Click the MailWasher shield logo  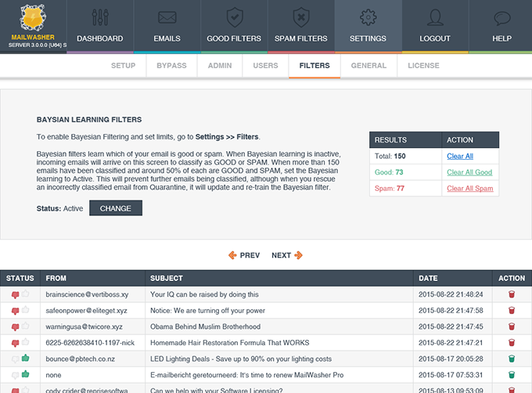(33, 17)
